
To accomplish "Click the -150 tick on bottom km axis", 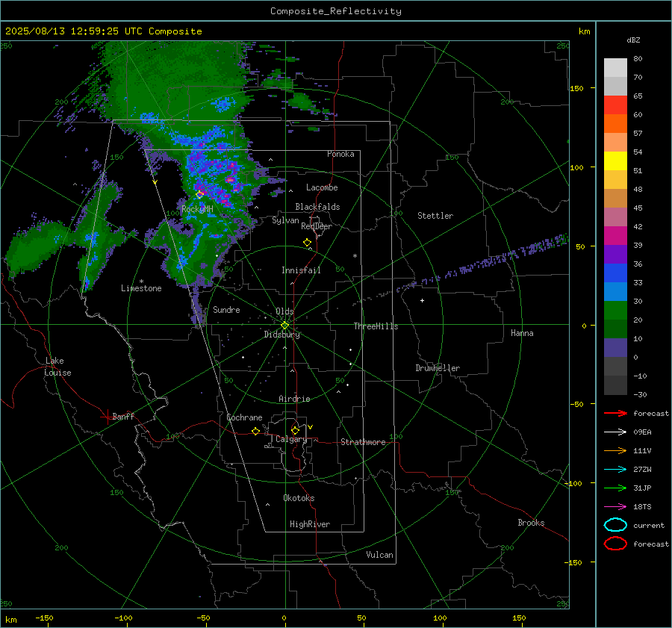I will [44, 618].
